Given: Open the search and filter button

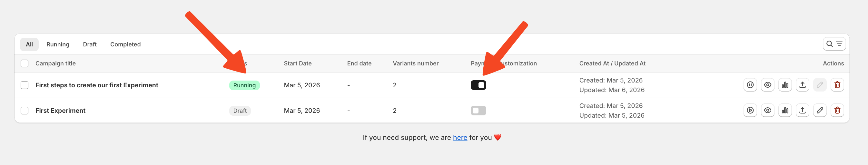Looking at the screenshot, I should (834, 44).
